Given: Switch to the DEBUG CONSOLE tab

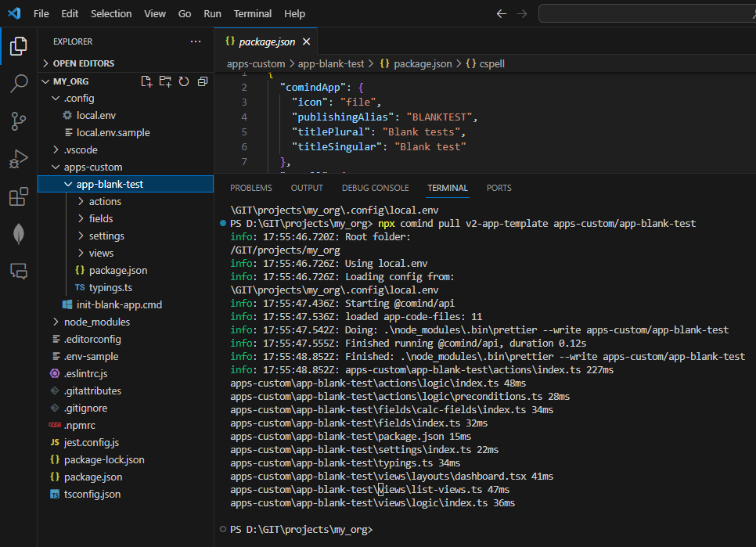Looking at the screenshot, I should (x=375, y=188).
